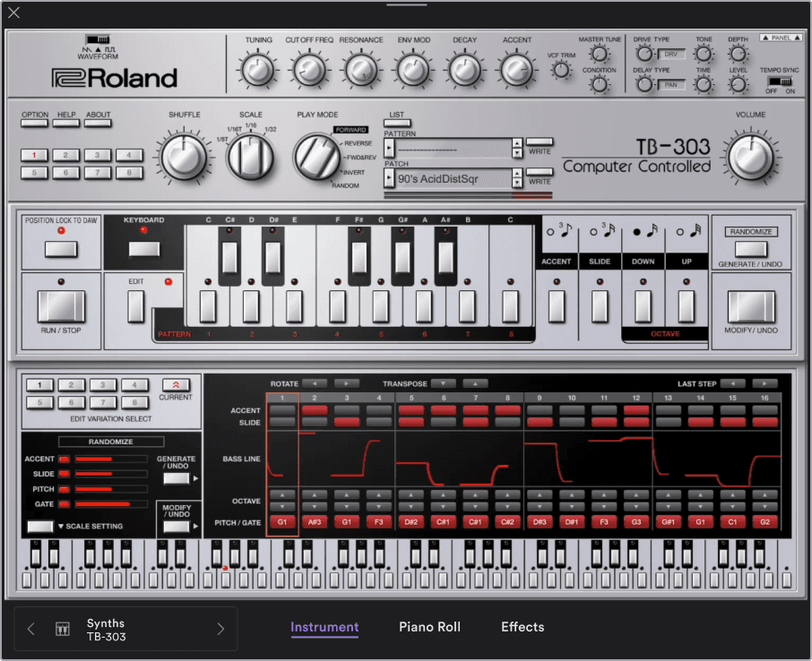
Task: Open the About menu
Action: pos(98,124)
